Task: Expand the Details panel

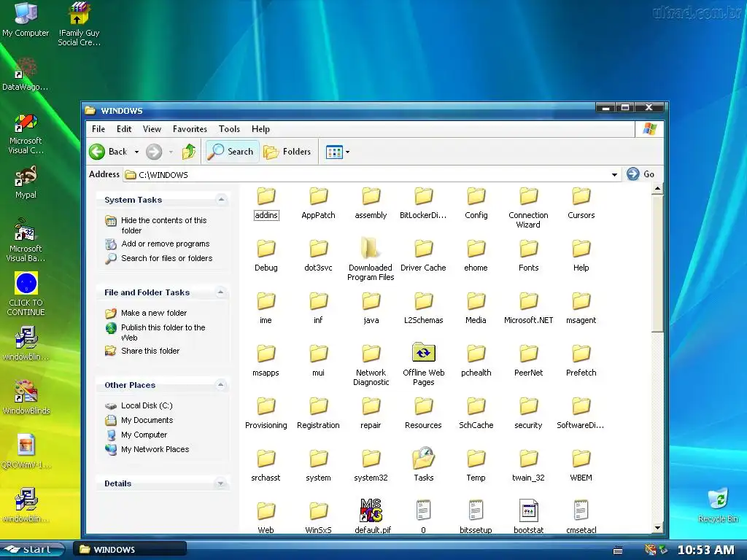Action: 220,483
